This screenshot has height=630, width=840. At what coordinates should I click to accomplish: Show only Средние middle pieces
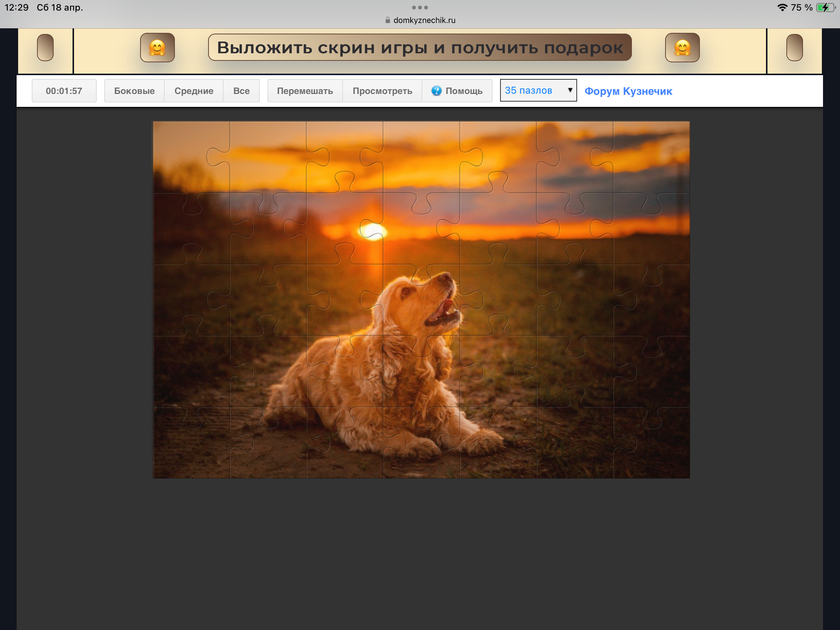[194, 91]
